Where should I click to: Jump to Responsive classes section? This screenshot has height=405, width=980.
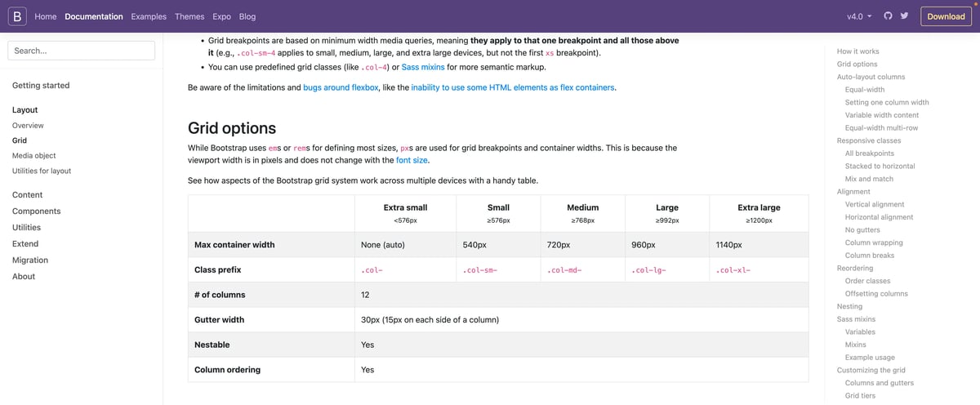click(870, 140)
